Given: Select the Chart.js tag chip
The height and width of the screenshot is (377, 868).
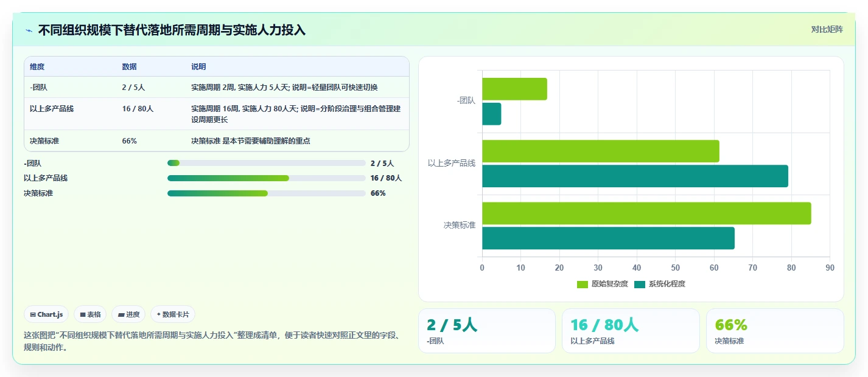Looking at the screenshot, I should 47,314.
